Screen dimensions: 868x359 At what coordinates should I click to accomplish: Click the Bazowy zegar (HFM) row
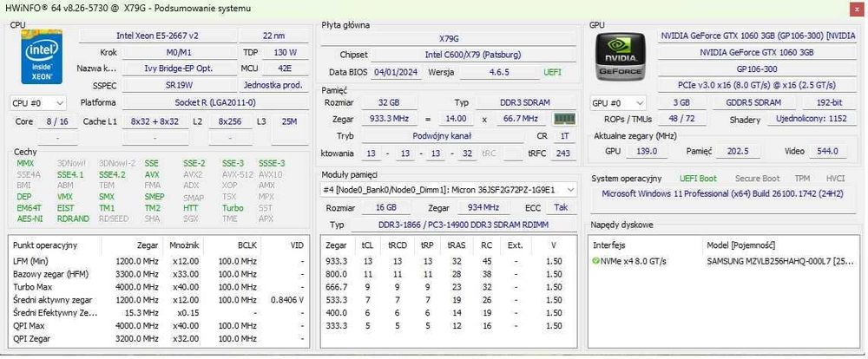158,274
